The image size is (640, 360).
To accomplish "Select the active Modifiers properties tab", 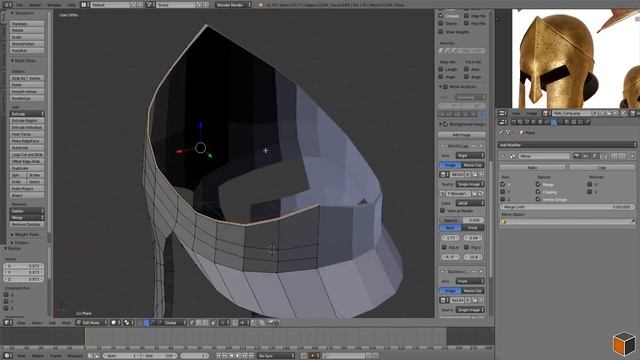I will 553,122.
